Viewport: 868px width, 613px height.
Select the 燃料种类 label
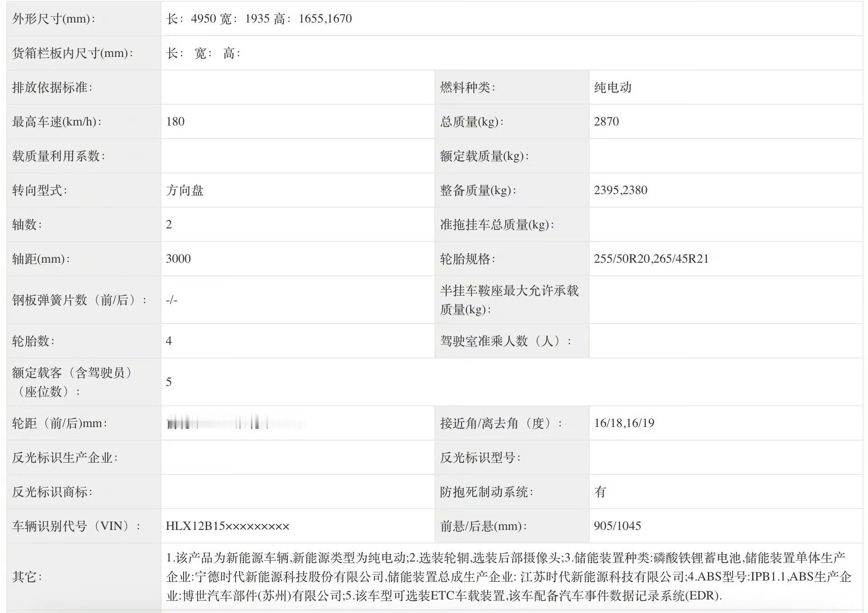coord(468,88)
